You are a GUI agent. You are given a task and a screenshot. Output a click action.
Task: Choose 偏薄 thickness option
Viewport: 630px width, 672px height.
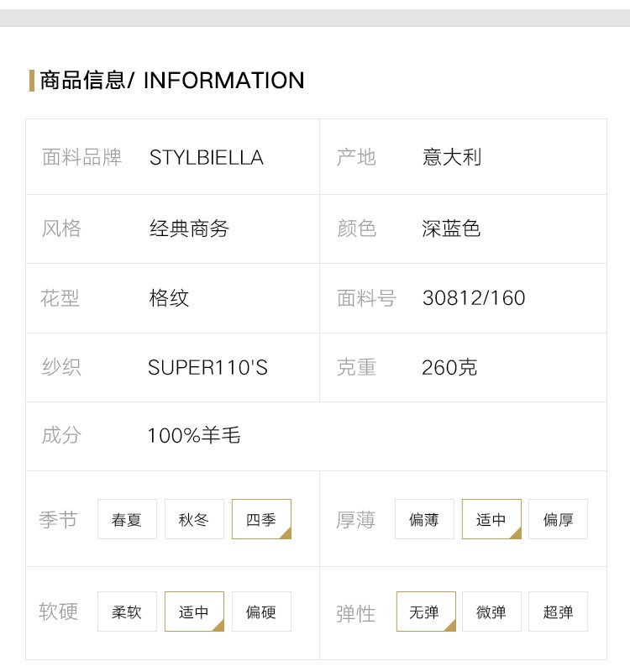point(424,519)
